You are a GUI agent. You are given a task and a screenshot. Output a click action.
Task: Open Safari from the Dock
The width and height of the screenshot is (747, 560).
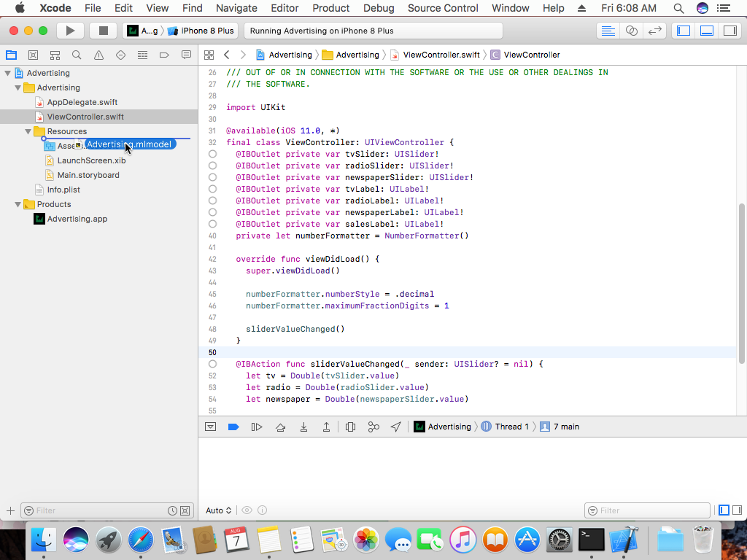point(140,540)
